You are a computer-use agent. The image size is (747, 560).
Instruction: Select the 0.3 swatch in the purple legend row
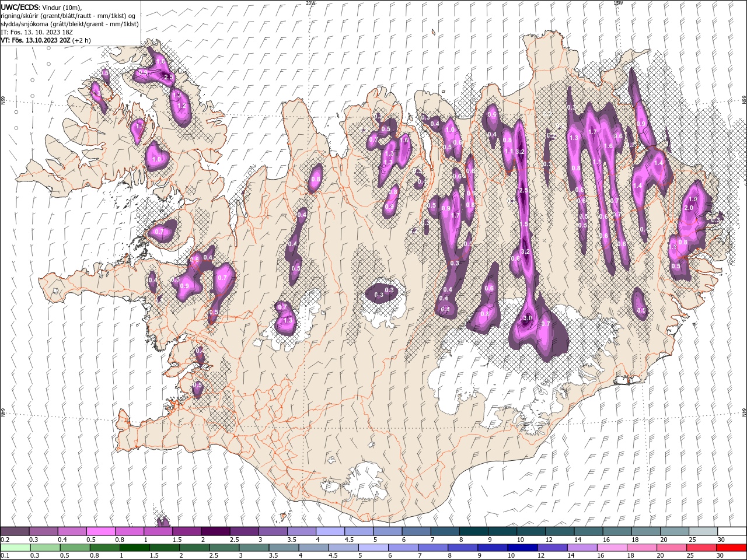[43, 531]
